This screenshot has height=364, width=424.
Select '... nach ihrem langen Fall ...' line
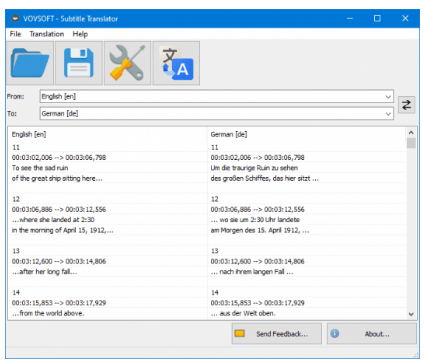[252, 272]
